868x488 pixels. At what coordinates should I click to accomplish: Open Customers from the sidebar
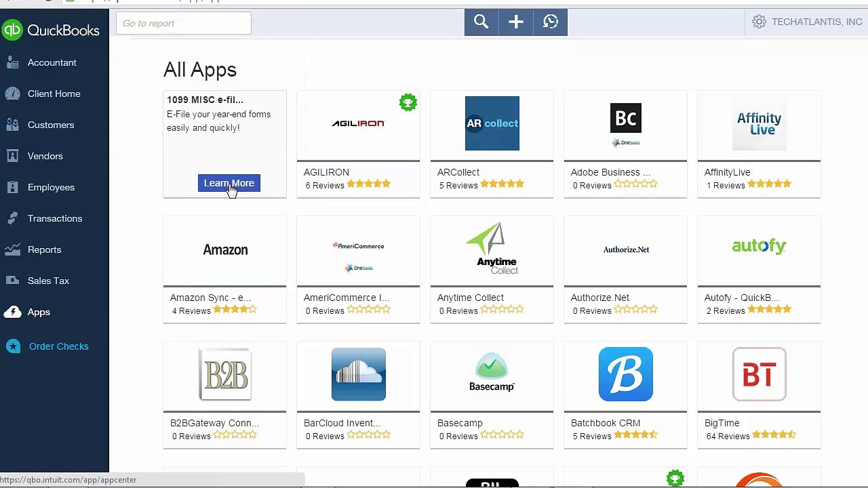(50, 125)
